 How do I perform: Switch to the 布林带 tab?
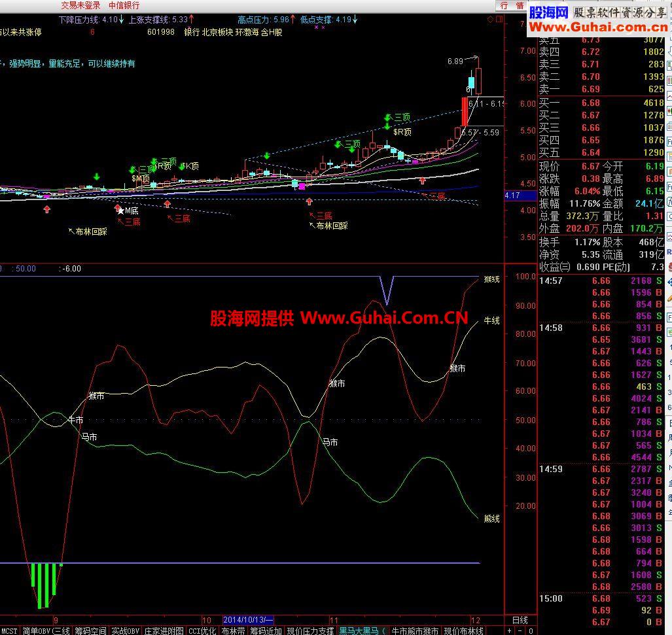point(233,630)
